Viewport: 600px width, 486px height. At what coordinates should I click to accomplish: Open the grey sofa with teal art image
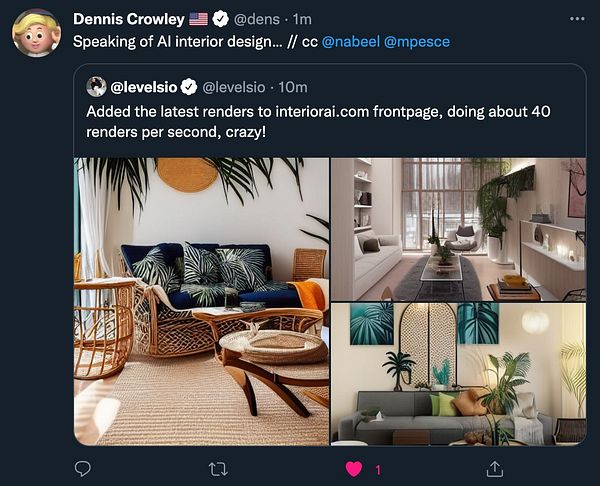click(x=458, y=374)
